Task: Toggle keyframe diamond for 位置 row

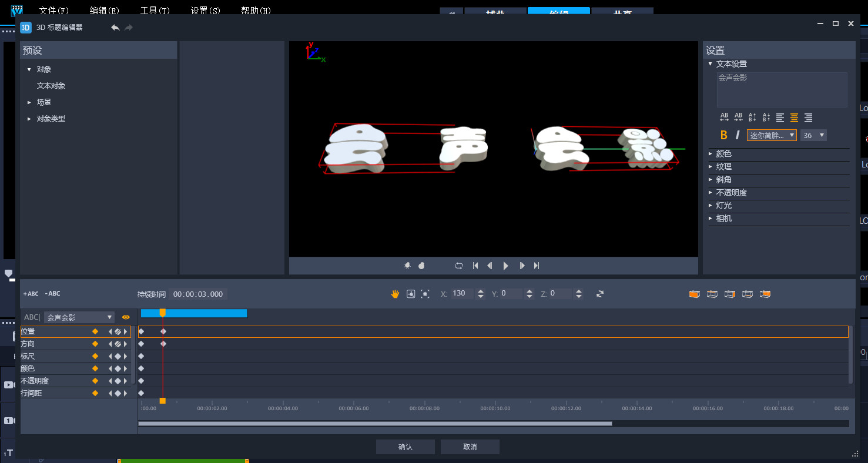Action: [x=95, y=331]
